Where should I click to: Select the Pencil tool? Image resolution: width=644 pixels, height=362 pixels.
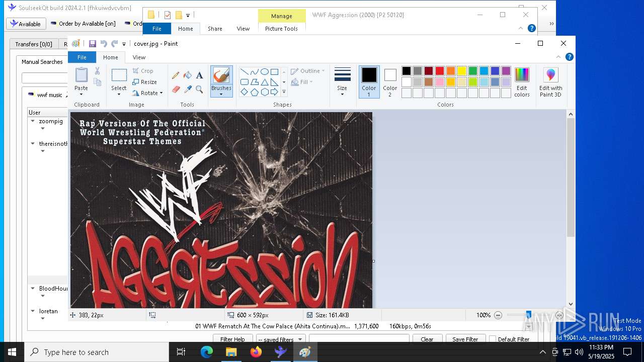[176, 75]
